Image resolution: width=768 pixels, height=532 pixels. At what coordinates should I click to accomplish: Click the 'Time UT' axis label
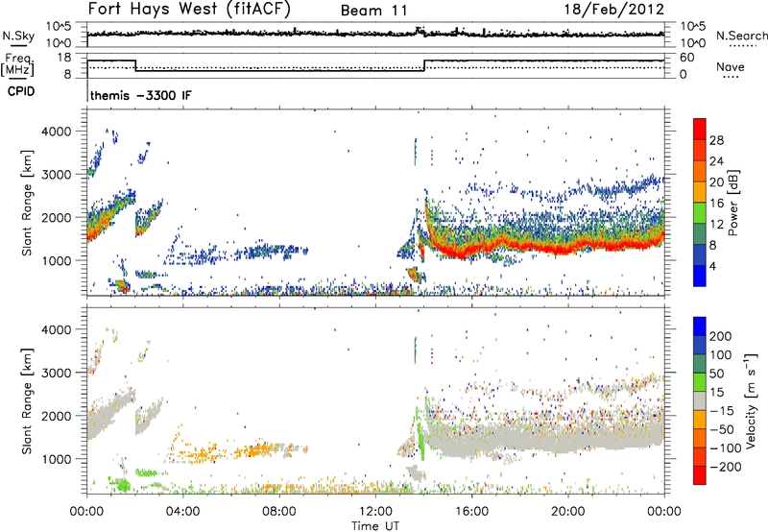pos(375,525)
